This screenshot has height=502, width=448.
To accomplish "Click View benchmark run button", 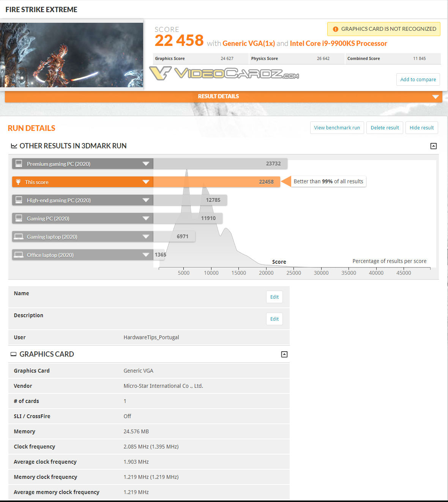I will [337, 128].
